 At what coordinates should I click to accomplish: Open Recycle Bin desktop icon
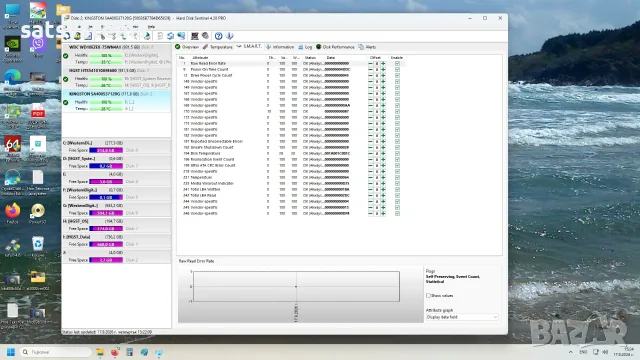point(38,247)
